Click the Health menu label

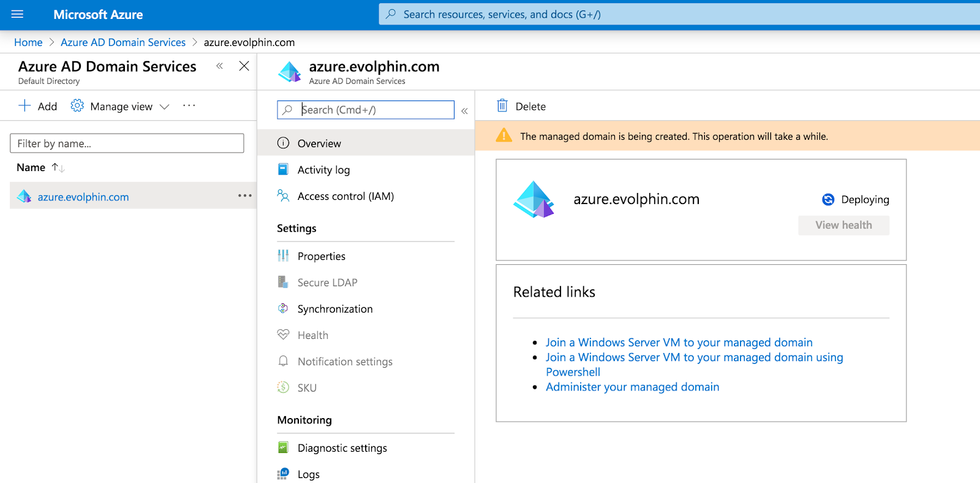coord(313,335)
